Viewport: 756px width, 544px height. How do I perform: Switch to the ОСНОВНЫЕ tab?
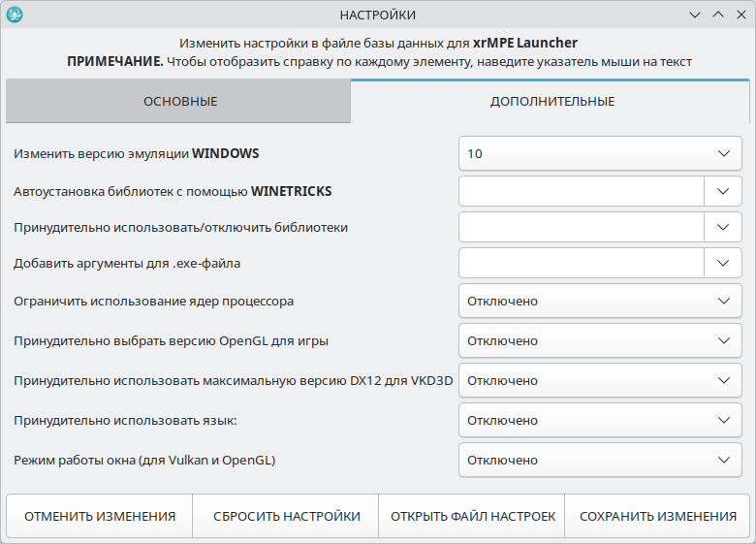179,102
